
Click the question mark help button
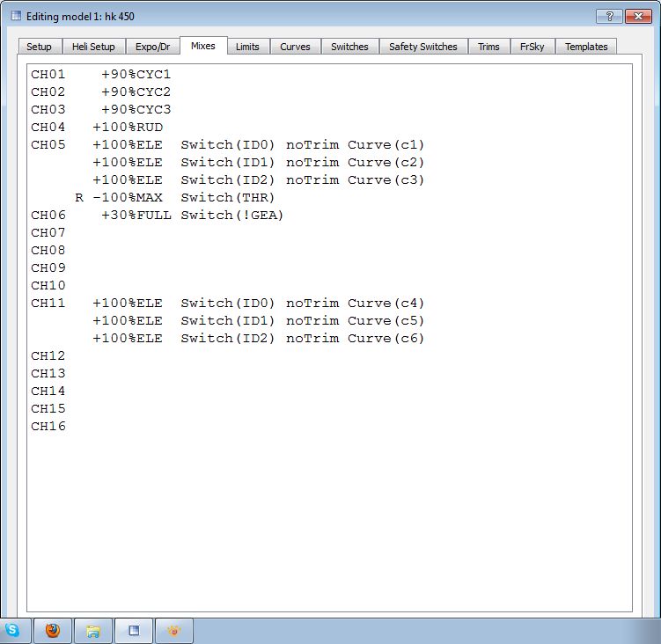(608, 17)
